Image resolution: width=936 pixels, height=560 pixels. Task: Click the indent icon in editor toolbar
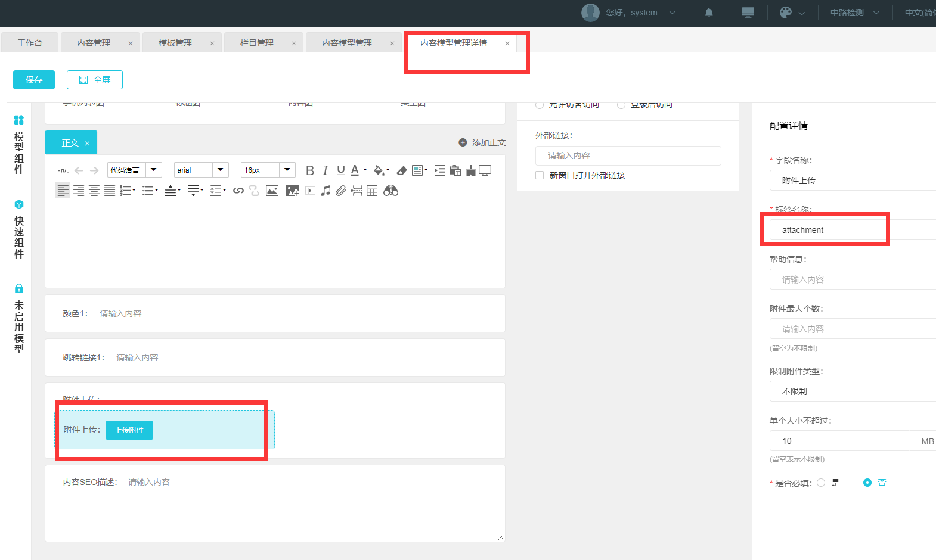440,170
